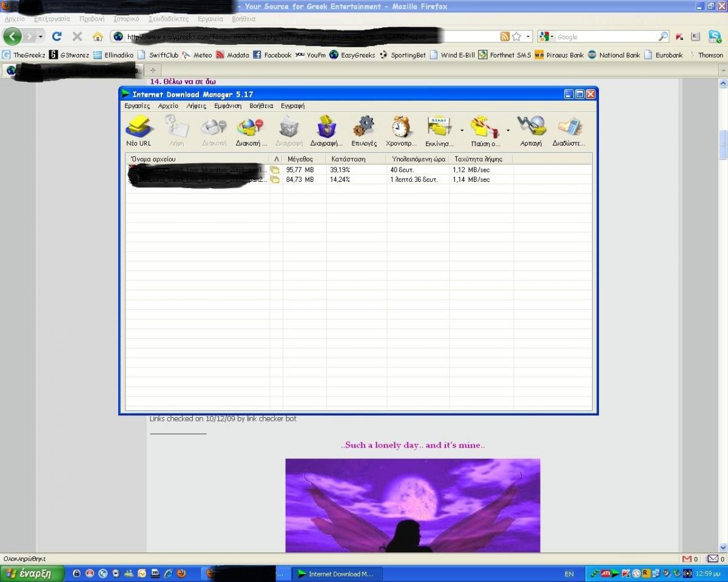Bookmark page with star icon in address bar
Screen dimensions: 728x582
coord(516,36)
